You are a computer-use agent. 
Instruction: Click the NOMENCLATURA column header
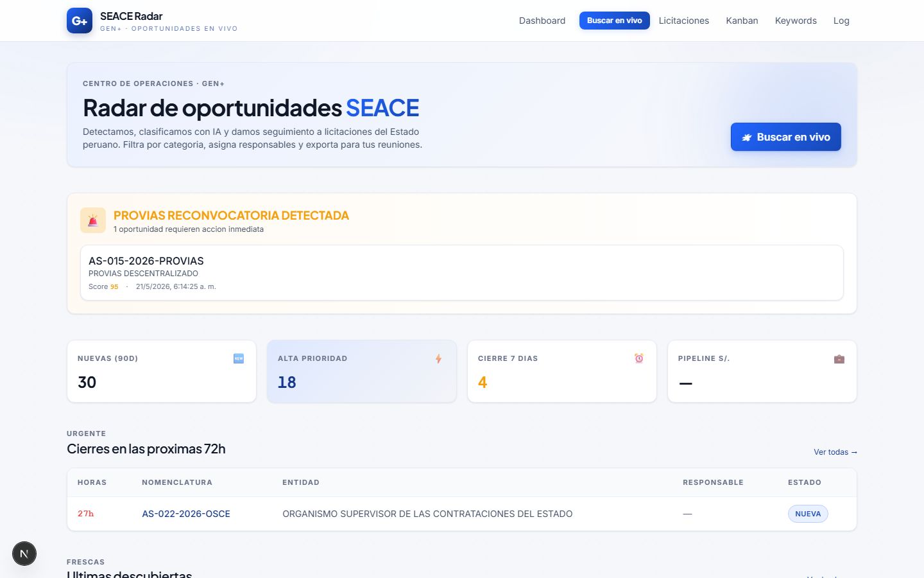177,482
